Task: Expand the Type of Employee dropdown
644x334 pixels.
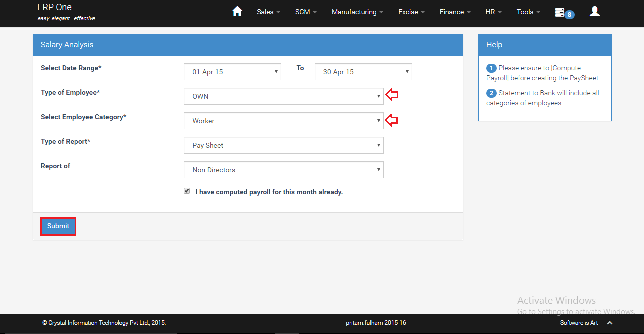Action: tap(283, 96)
